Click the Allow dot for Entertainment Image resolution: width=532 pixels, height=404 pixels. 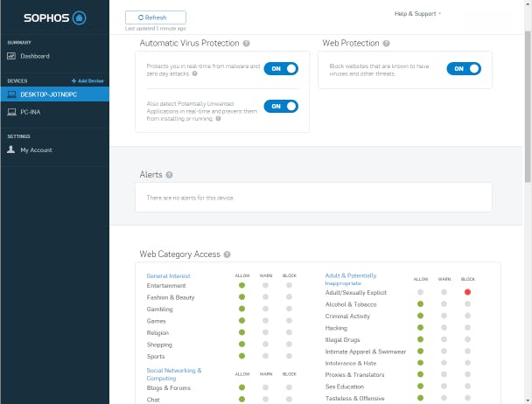pyautogui.click(x=241, y=285)
